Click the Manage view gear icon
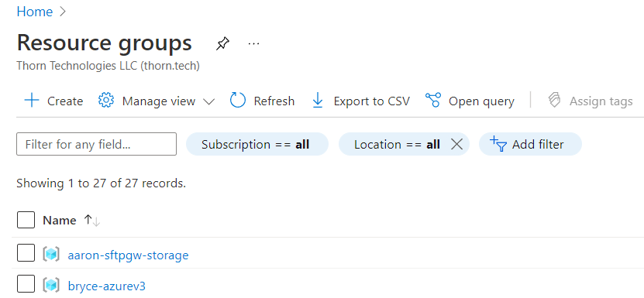 (x=106, y=101)
